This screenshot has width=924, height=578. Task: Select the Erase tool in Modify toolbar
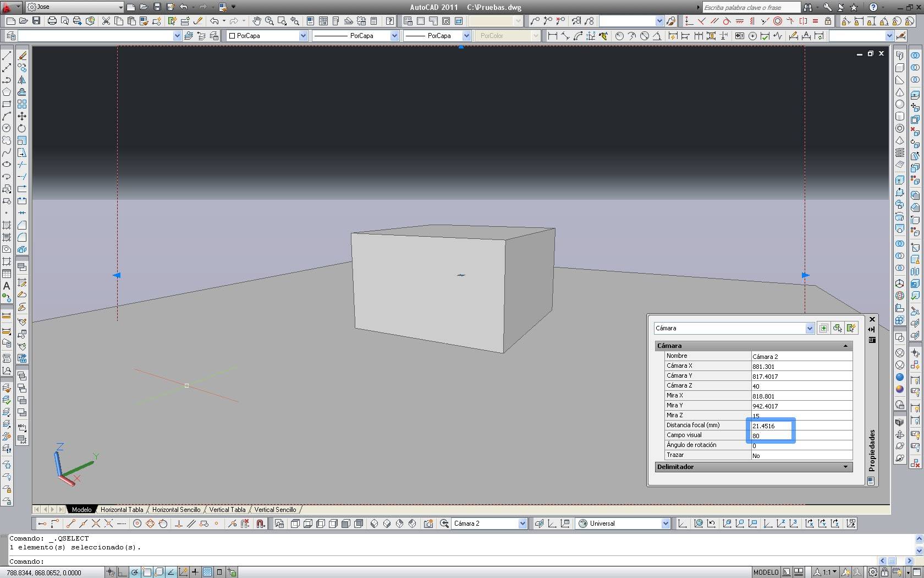(x=22, y=56)
